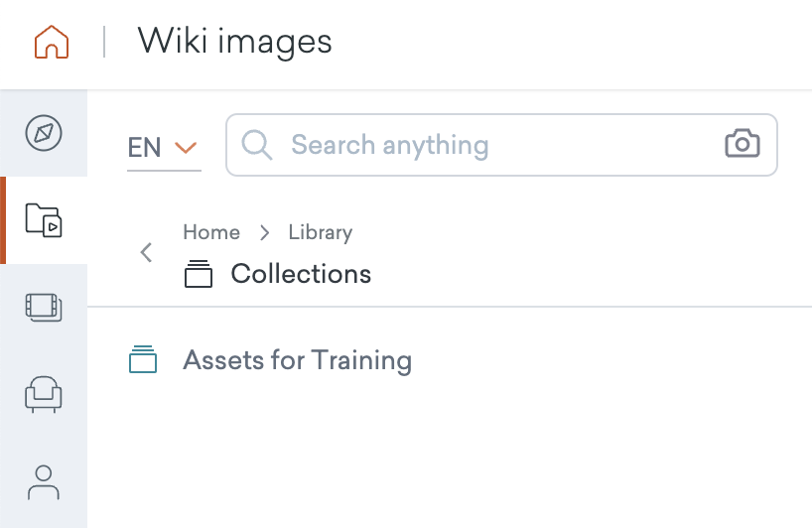The image size is (812, 528).
Task: Open the Explore compass in sidebar
Action: 44,133
